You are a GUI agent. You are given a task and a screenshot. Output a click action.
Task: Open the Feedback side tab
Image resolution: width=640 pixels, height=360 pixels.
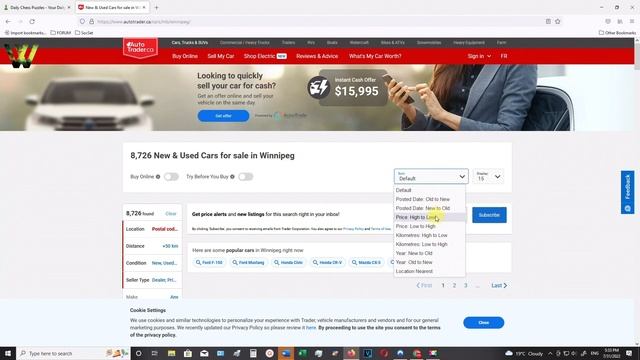(628, 192)
